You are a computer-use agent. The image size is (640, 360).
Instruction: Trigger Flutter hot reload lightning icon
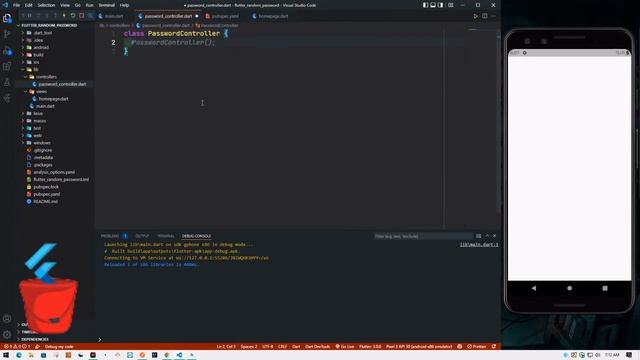(x=64, y=16)
